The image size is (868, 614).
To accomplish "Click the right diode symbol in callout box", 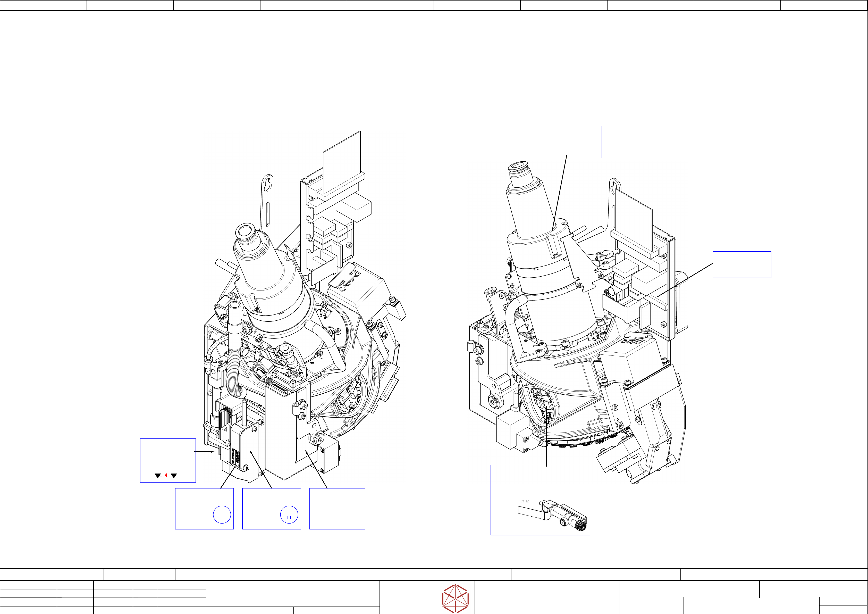I will click(x=174, y=476).
